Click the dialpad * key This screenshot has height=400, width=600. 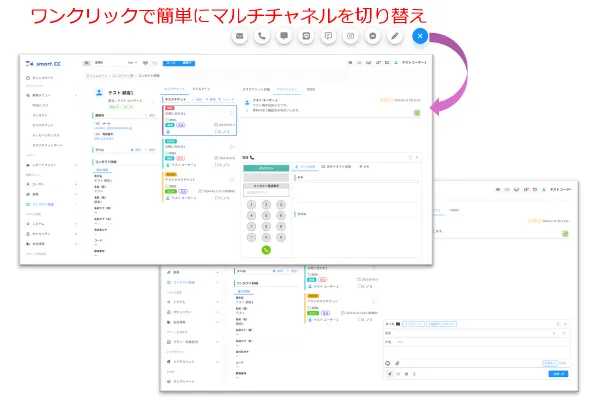point(251,237)
